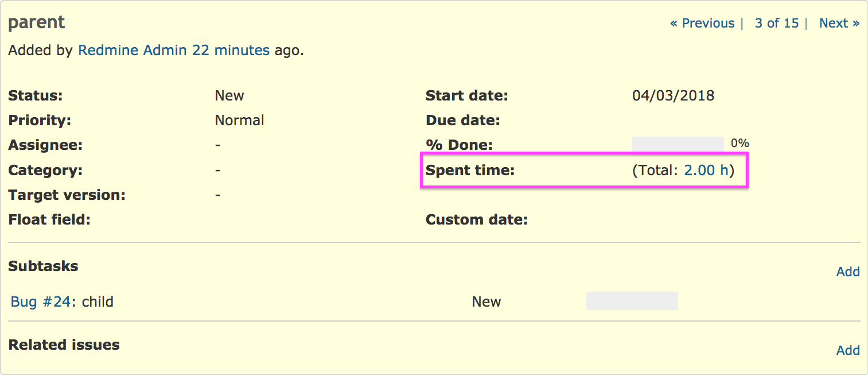Click the "22 minutes" activity link
Viewport: 868px width, 375px height.
click(x=231, y=51)
